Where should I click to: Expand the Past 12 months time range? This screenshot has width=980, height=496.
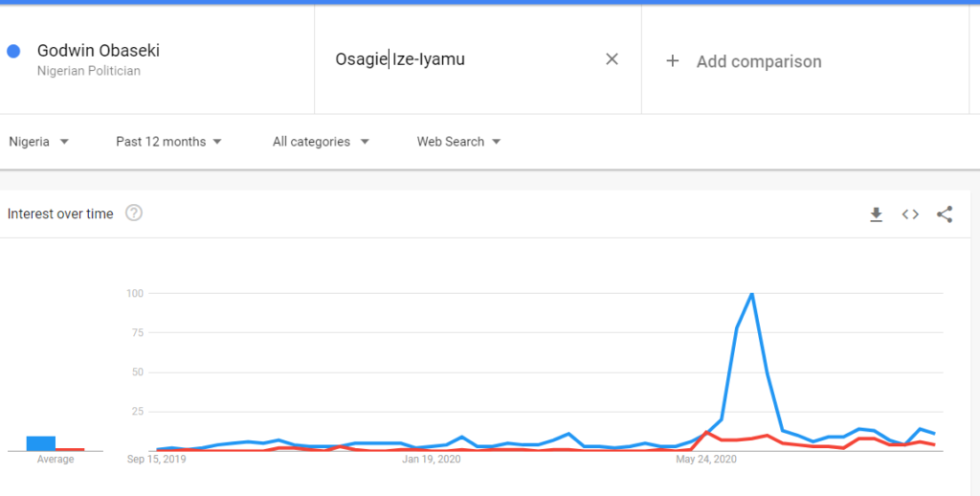(x=168, y=142)
